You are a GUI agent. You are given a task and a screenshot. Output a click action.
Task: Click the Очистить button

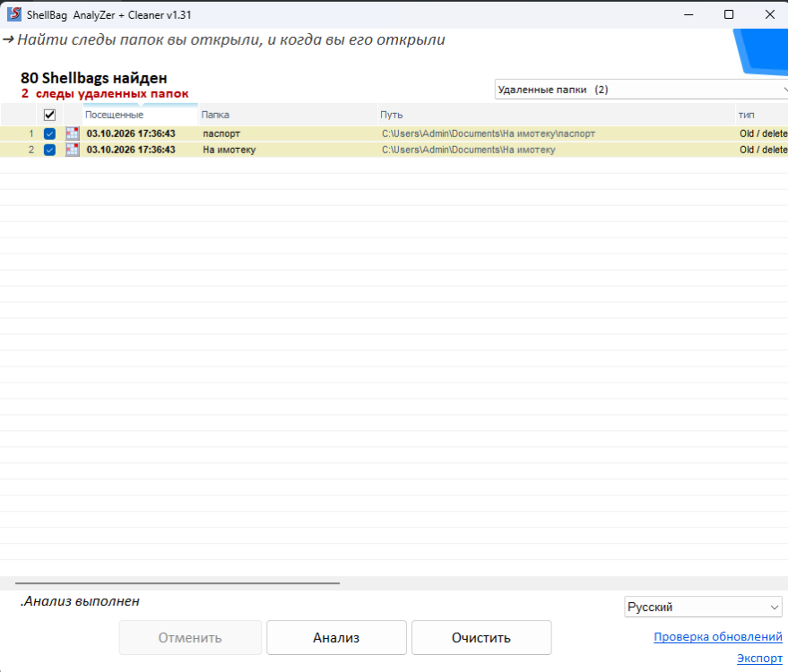click(x=481, y=637)
